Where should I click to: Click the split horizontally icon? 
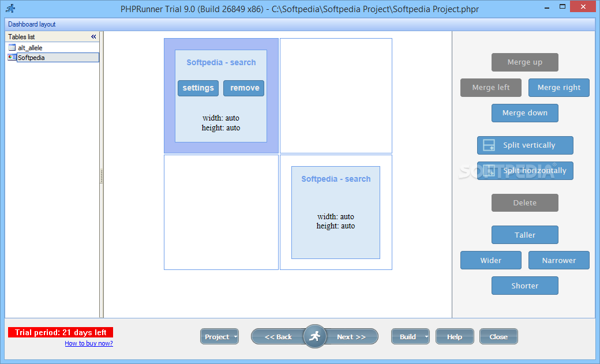(x=489, y=171)
